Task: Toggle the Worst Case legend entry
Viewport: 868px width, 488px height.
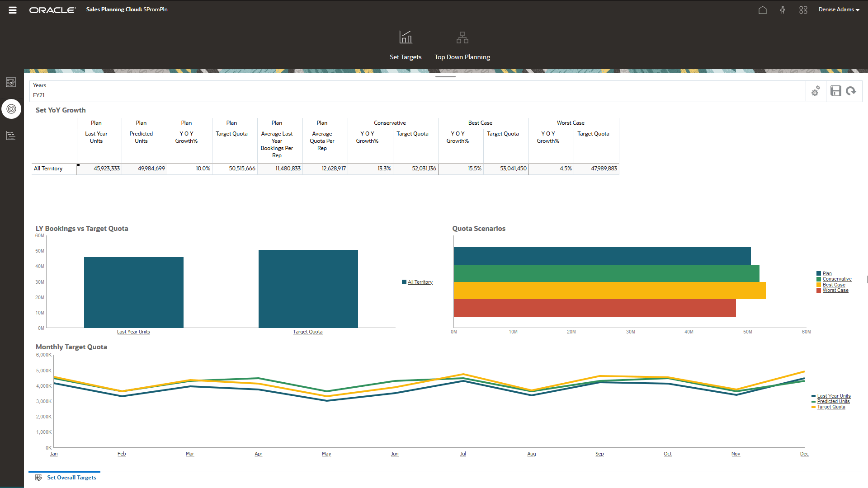Action: pos(835,290)
